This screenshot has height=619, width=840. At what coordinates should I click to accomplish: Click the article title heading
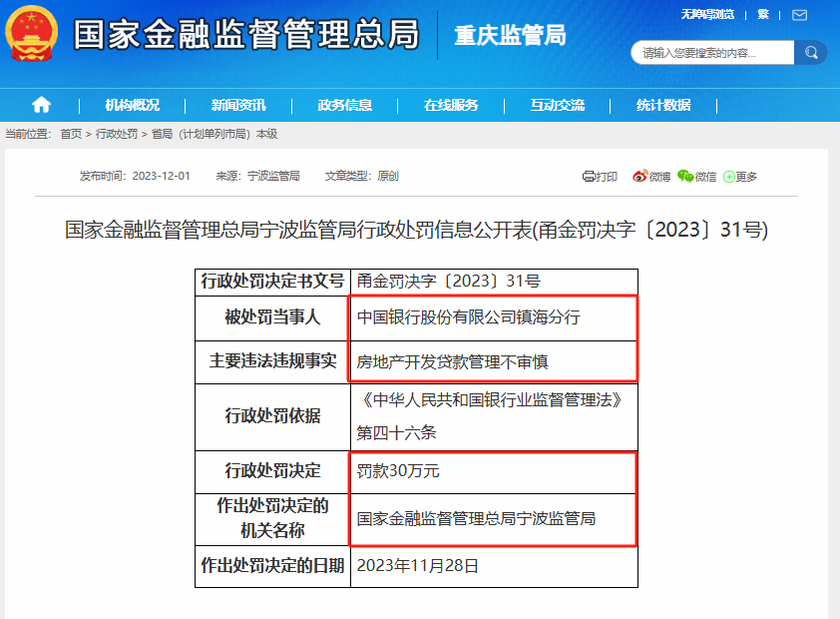click(x=416, y=230)
